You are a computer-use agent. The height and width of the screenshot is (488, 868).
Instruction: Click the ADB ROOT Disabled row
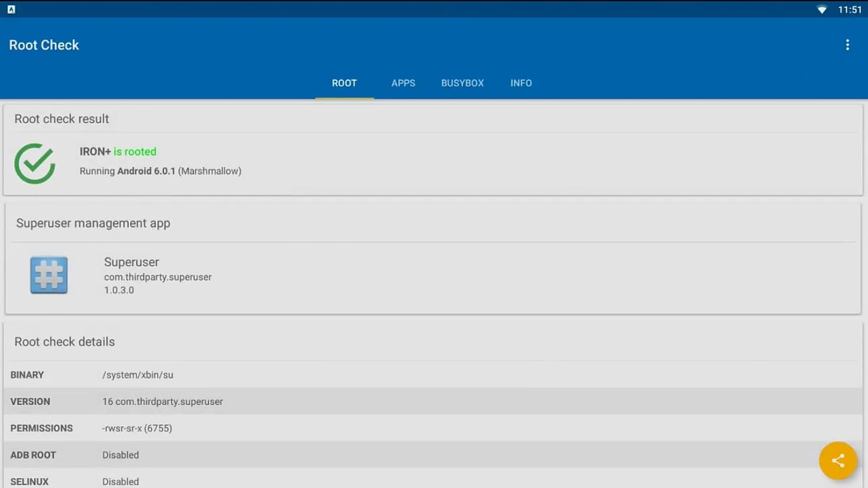pos(217,455)
